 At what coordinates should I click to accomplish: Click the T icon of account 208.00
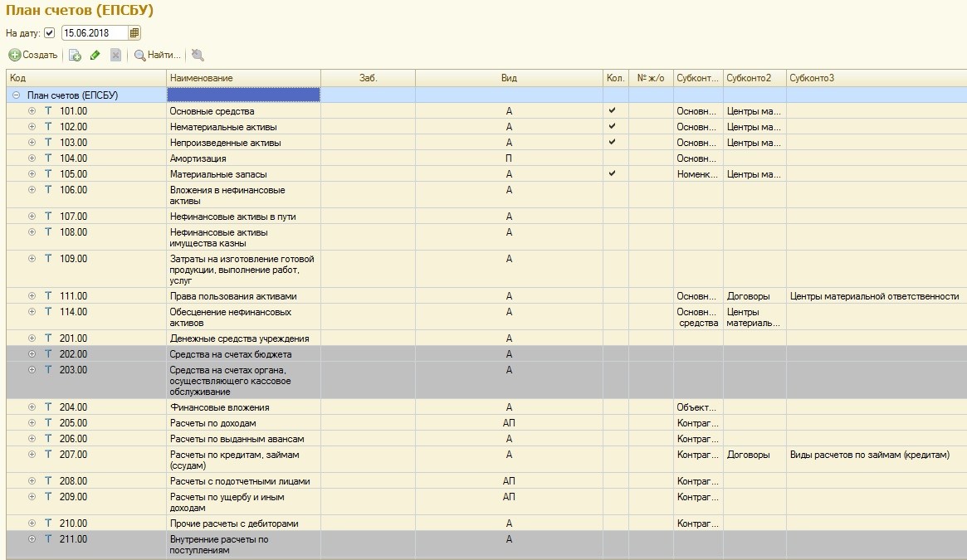[48, 481]
